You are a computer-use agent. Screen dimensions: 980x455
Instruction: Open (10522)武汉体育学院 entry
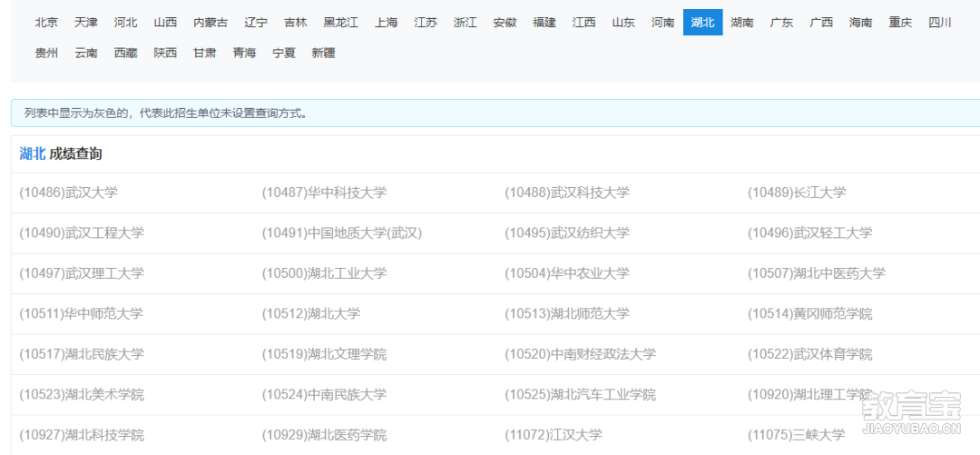coord(810,354)
